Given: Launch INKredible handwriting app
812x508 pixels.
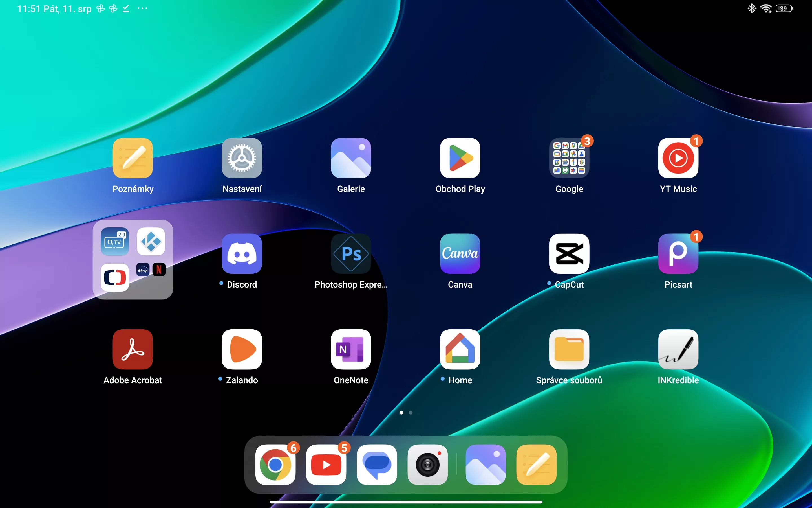Looking at the screenshot, I should (678, 349).
